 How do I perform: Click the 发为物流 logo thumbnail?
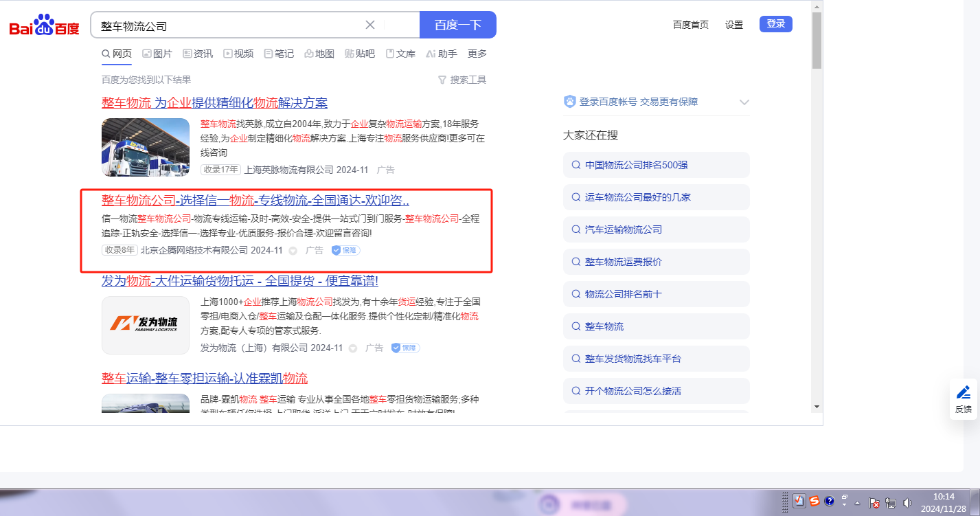click(146, 325)
